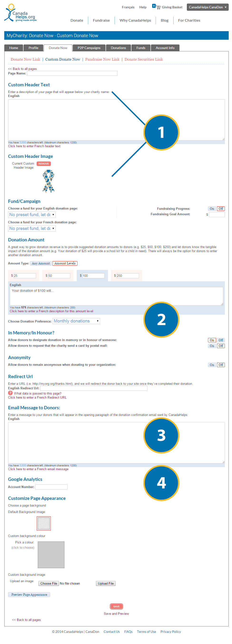
Task: Open the CanadaHelps CanaDon account menu
Action: coord(207,7)
